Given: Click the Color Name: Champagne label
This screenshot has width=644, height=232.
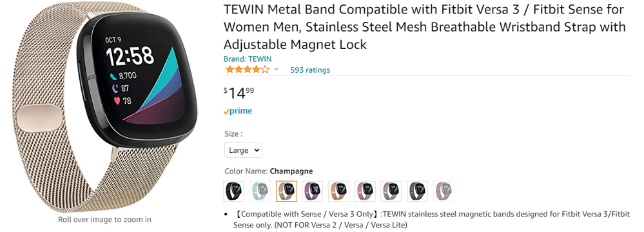Looking at the screenshot, I should pyautogui.click(x=269, y=171).
